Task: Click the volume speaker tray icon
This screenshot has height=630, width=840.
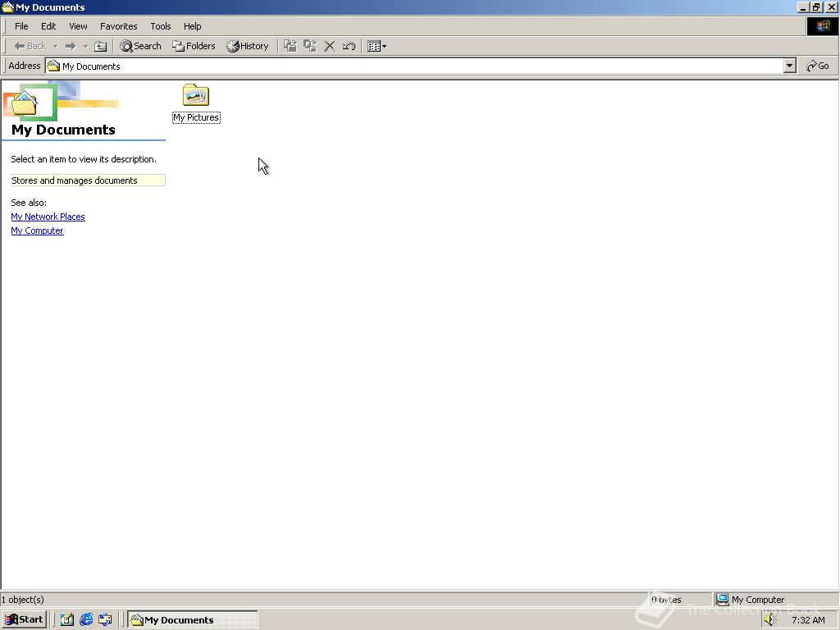Action: pos(770,620)
